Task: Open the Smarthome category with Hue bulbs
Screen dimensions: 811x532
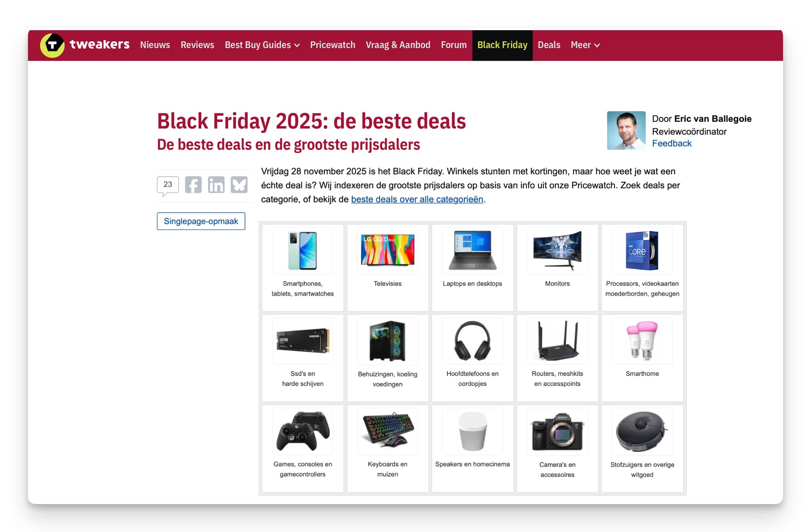Action: [642, 341]
